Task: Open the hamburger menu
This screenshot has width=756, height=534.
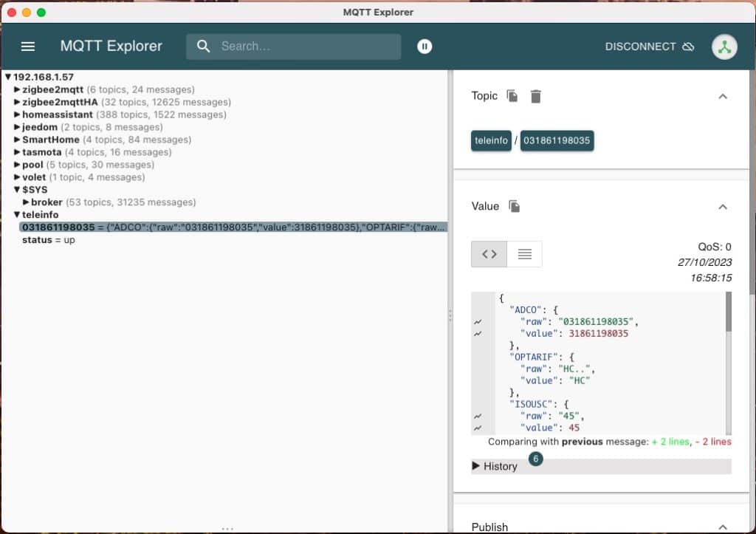Action: [x=28, y=46]
